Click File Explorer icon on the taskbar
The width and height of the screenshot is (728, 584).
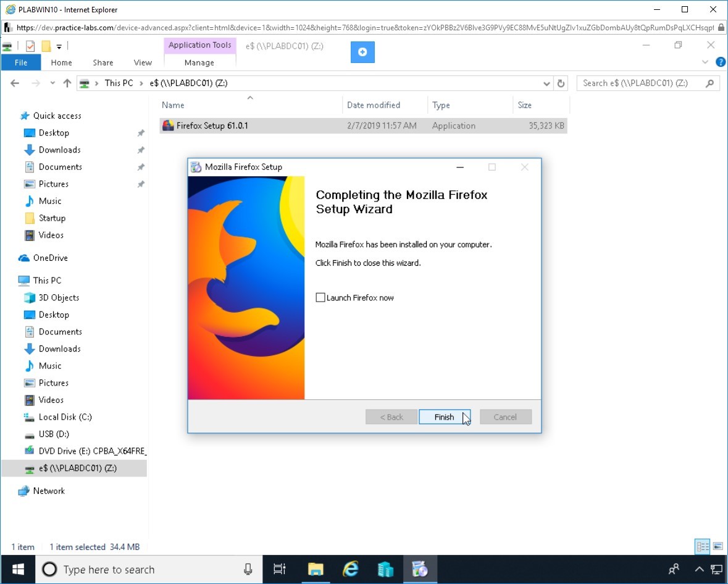tap(316, 569)
